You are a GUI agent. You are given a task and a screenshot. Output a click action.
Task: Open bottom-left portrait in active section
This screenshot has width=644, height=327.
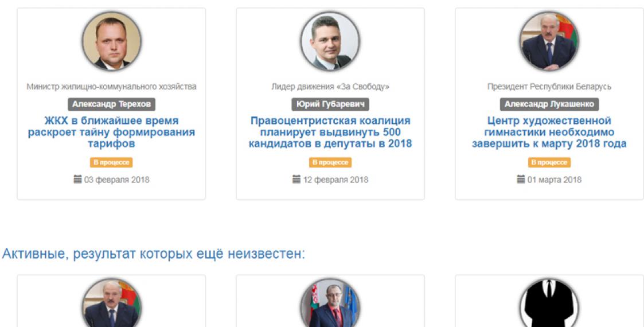(x=111, y=303)
